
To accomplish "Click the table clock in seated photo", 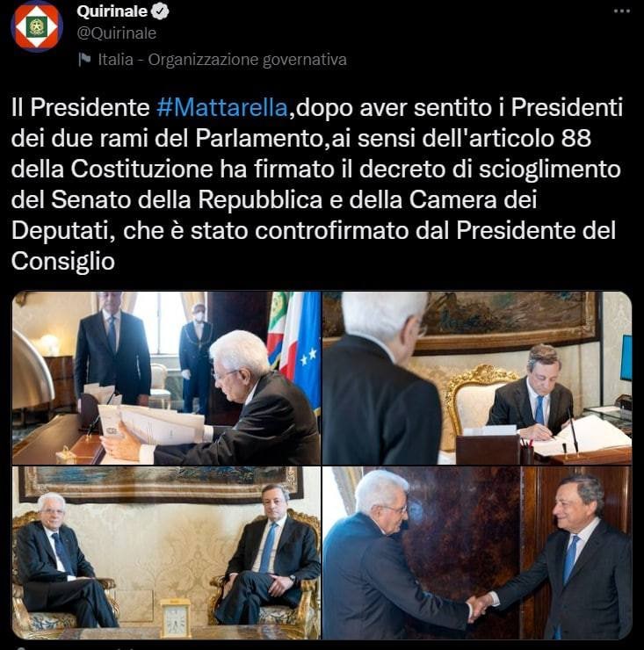I will [x=176, y=617].
